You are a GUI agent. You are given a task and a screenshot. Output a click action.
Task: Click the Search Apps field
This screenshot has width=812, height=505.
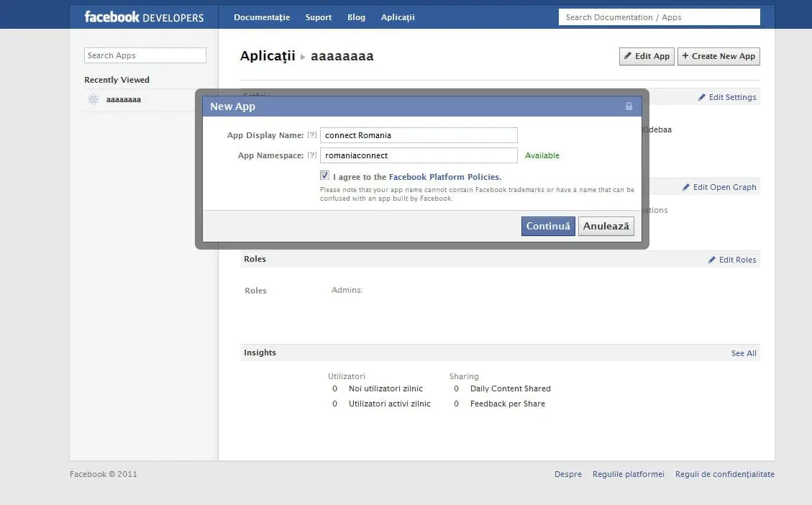point(145,55)
